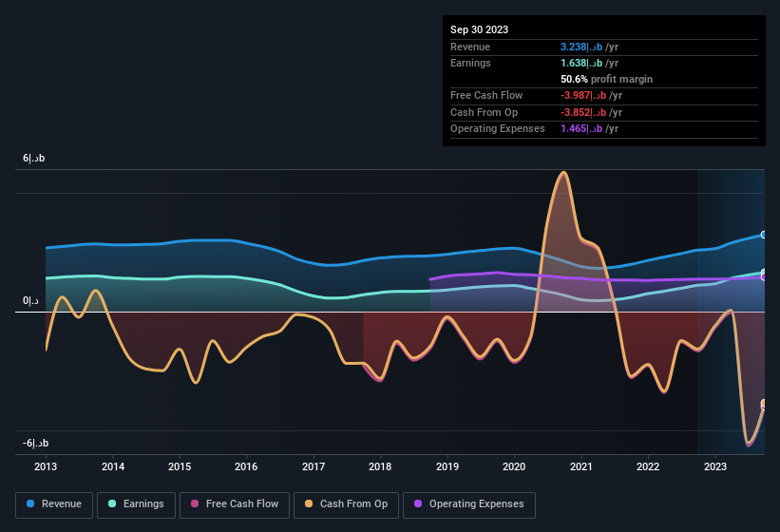Viewport: 780px width, 532px height.
Task: Click the 2014 x-axis label
Action: click(113, 466)
